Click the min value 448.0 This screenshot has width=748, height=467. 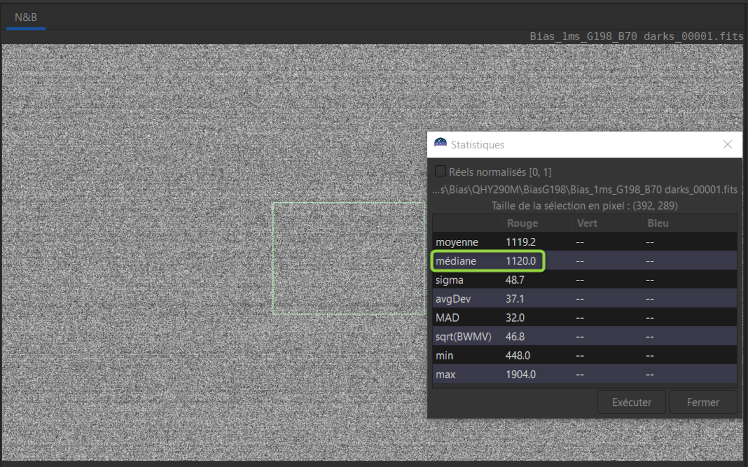point(520,355)
